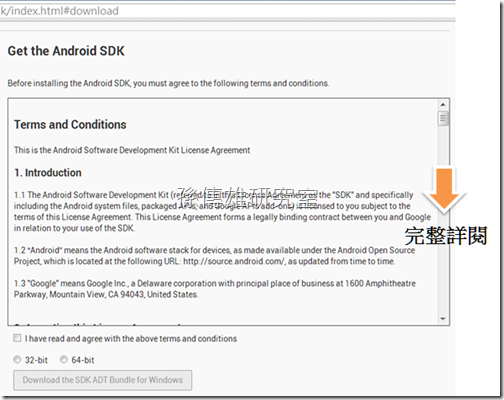
Task: Click the terms scrollbar up arrow
Action: pyautogui.click(x=443, y=105)
